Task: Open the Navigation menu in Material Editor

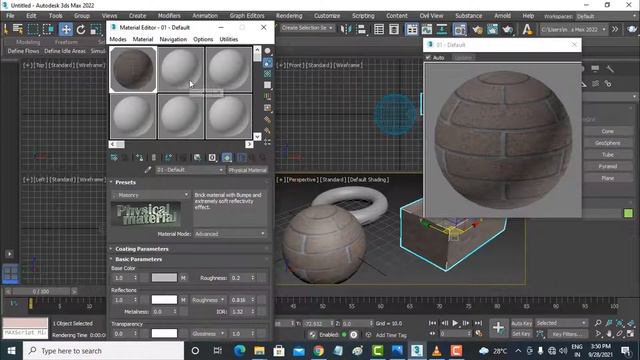Action: 173,39
